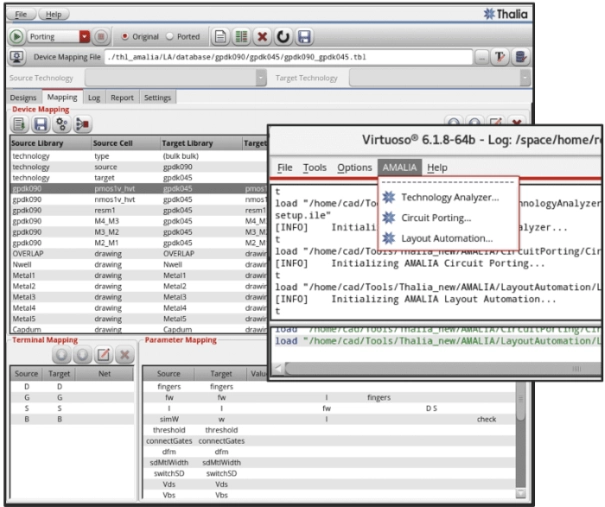Open the Settings tab
605x507 pixels.
157,98
